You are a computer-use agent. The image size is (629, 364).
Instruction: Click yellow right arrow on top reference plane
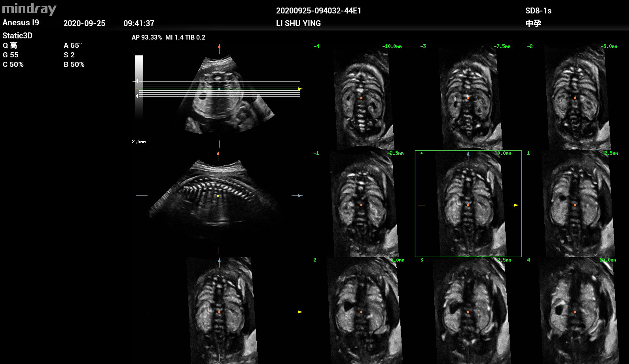(300, 89)
